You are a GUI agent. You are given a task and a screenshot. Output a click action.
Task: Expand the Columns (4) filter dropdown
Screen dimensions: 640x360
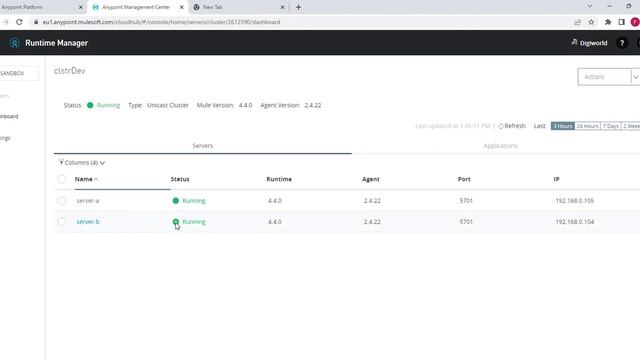click(82, 162)
